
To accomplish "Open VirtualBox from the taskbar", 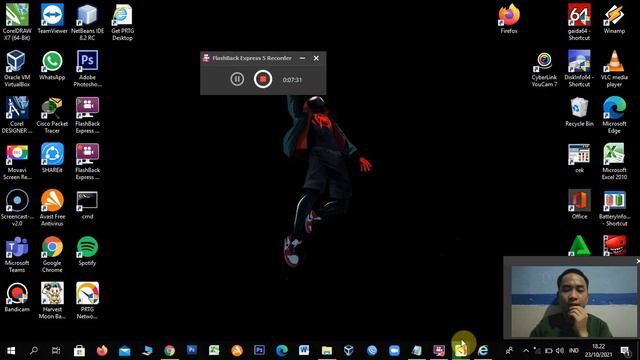I will (x=349, y=351).
